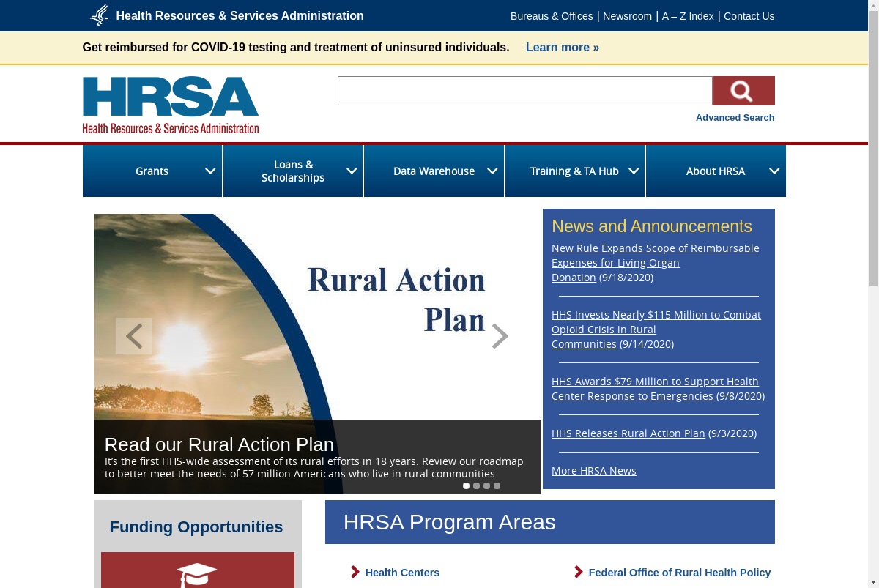Click the HRSA Program Areas heading
The height and width of the screenshot is (588, 879).
pyautogui.click(x=449, y=522)
